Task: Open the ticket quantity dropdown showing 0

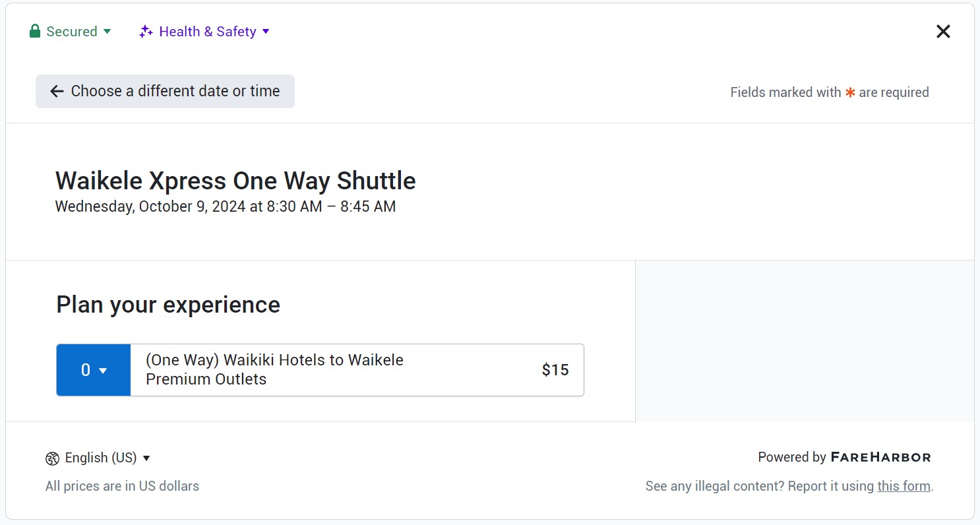Action: click(94, 370)
